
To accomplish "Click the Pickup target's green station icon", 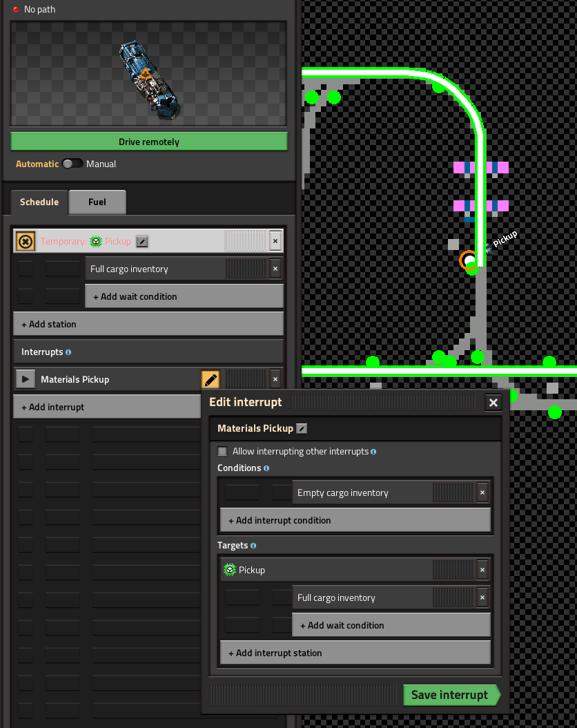I will click(x=230, y=570).
